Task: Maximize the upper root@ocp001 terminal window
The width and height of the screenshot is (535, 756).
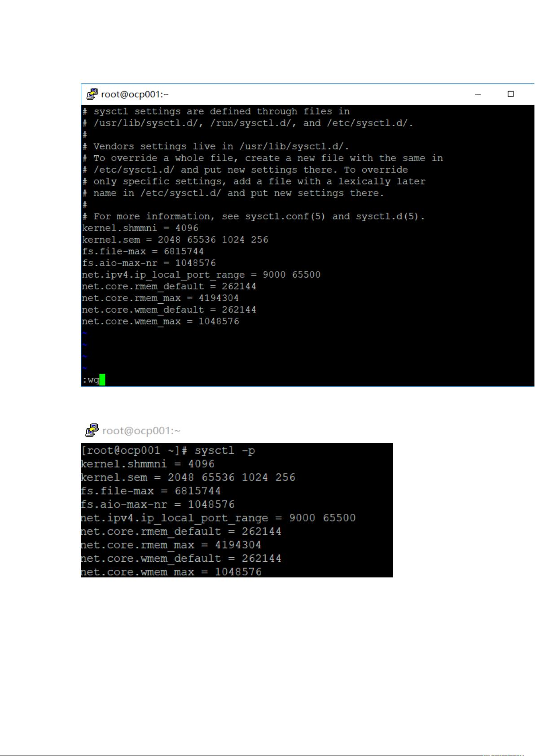Action: 511,94
